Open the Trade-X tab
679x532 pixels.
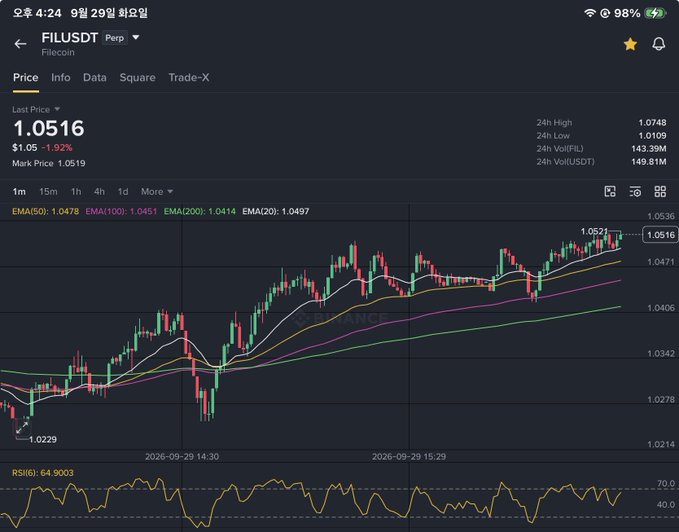[x=189, y=77]
